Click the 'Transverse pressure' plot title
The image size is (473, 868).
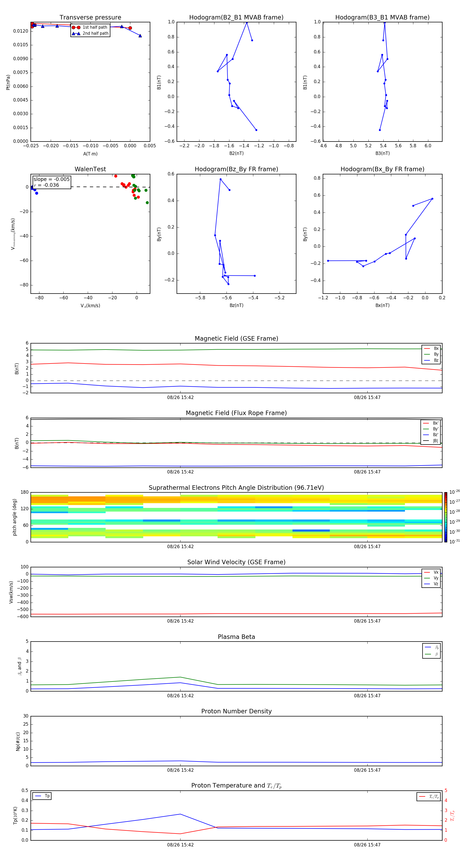coord(90,17)
